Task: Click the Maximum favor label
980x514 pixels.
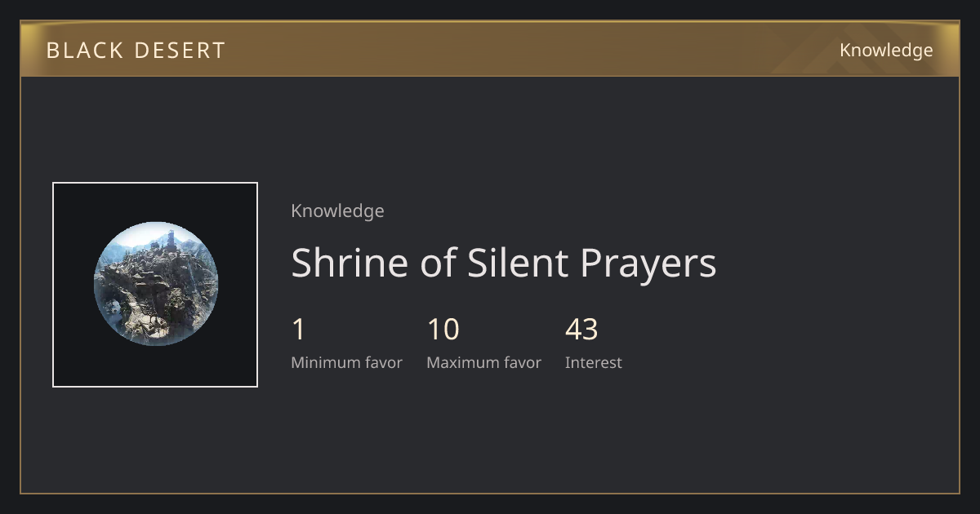Action: tap(483, 362)
